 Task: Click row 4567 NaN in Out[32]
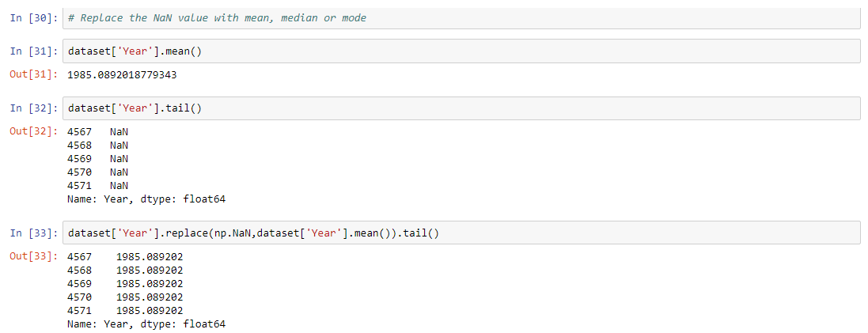pyautogui.click(x=98, y=131)
